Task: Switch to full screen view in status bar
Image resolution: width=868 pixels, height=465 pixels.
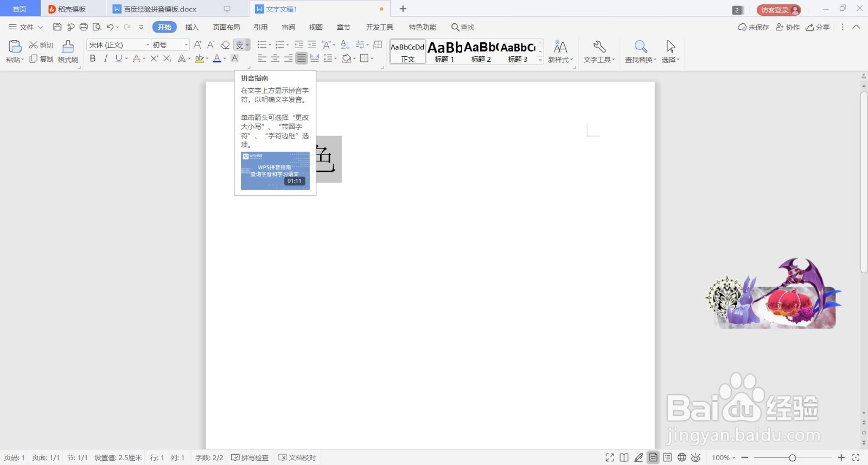Action: (x=610, y=457)
